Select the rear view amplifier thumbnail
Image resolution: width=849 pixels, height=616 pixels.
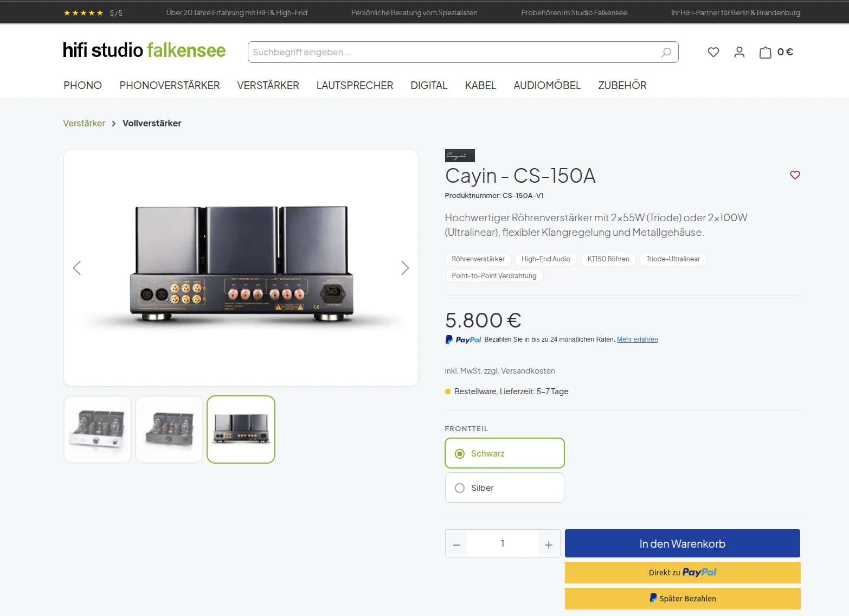click(241, 429)
